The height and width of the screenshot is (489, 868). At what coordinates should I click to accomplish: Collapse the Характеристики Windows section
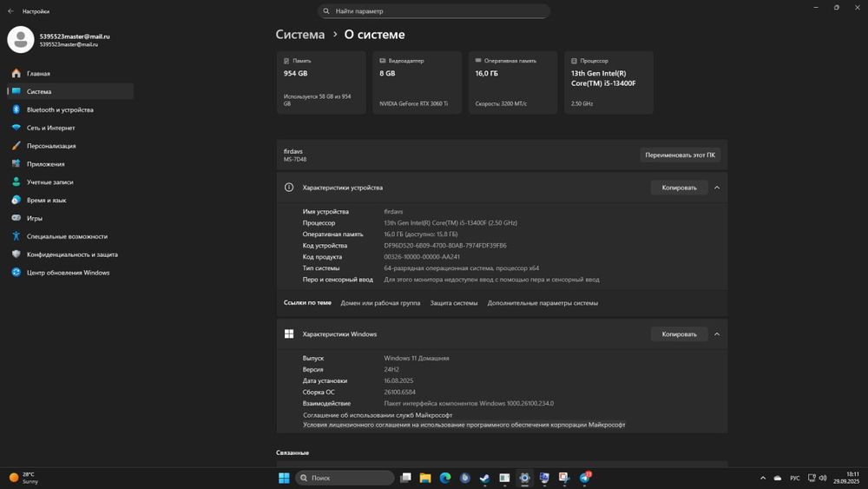pos(717,334)
